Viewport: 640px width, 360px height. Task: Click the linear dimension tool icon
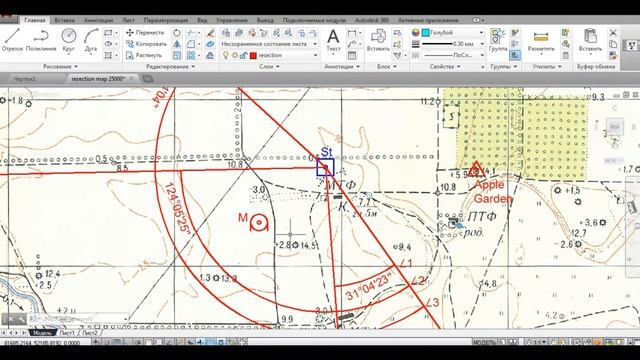click(351, 33)
